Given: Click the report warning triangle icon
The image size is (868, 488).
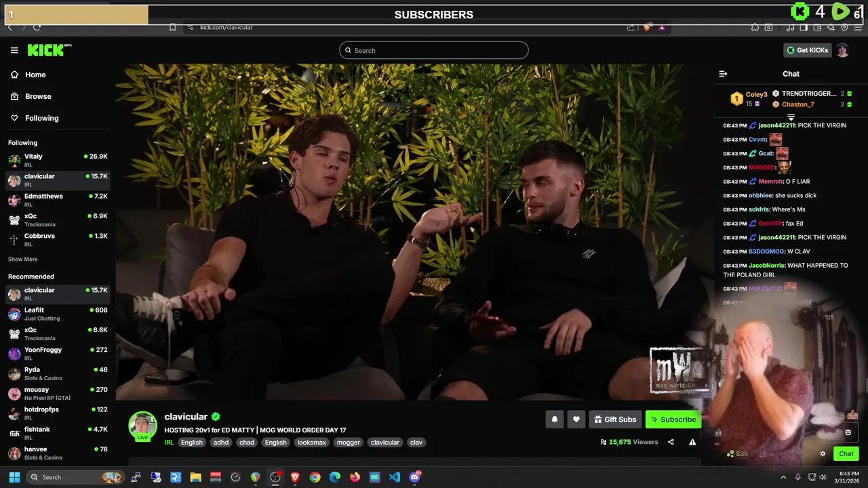Looking at the screenshot, I should [692, 442].
